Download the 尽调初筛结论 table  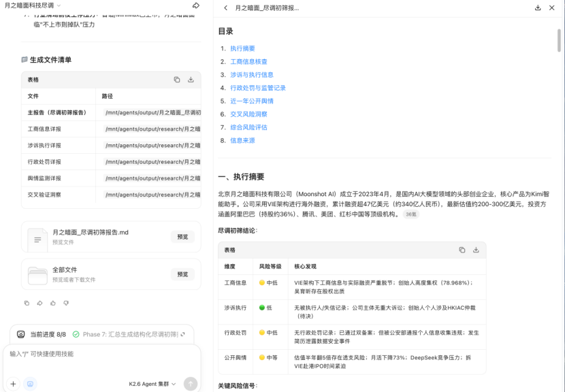coord(476,250)
